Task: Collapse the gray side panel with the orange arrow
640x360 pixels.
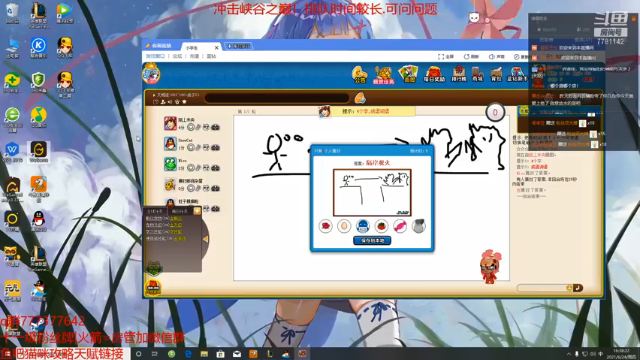Action: (206, 239)
